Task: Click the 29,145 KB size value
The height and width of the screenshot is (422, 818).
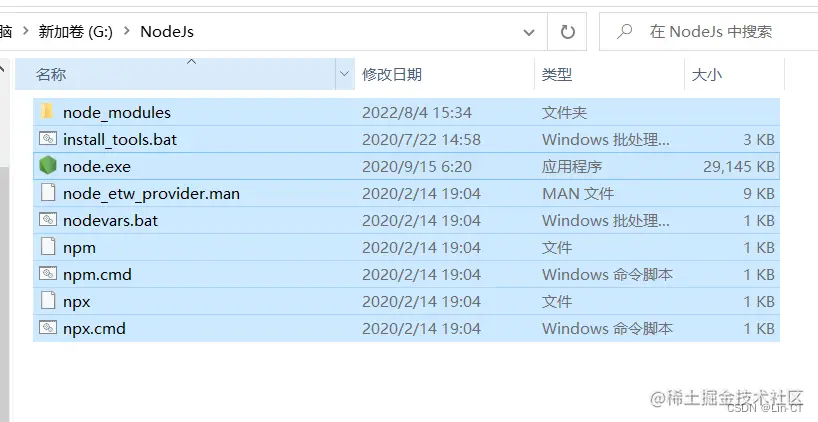Action: [739, 167]
